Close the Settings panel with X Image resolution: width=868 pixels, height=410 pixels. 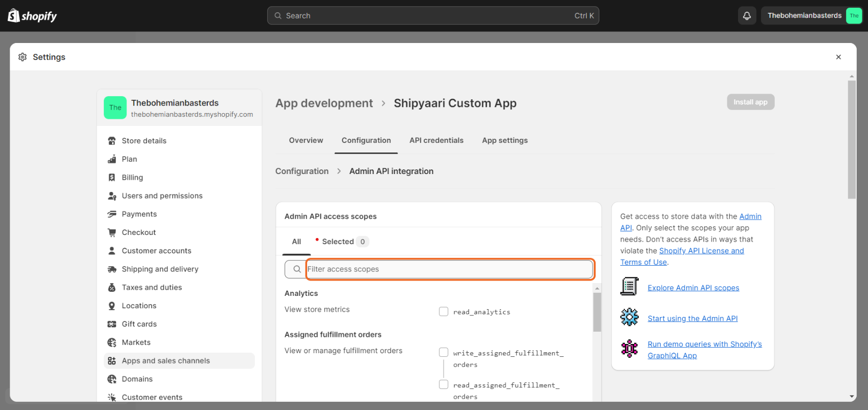838,57
